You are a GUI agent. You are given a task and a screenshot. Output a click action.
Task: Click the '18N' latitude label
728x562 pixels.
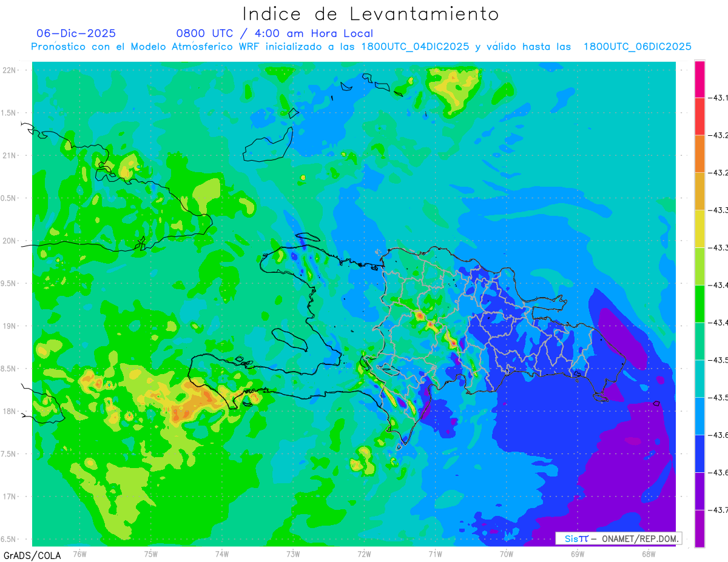click(x=10, y=411)
